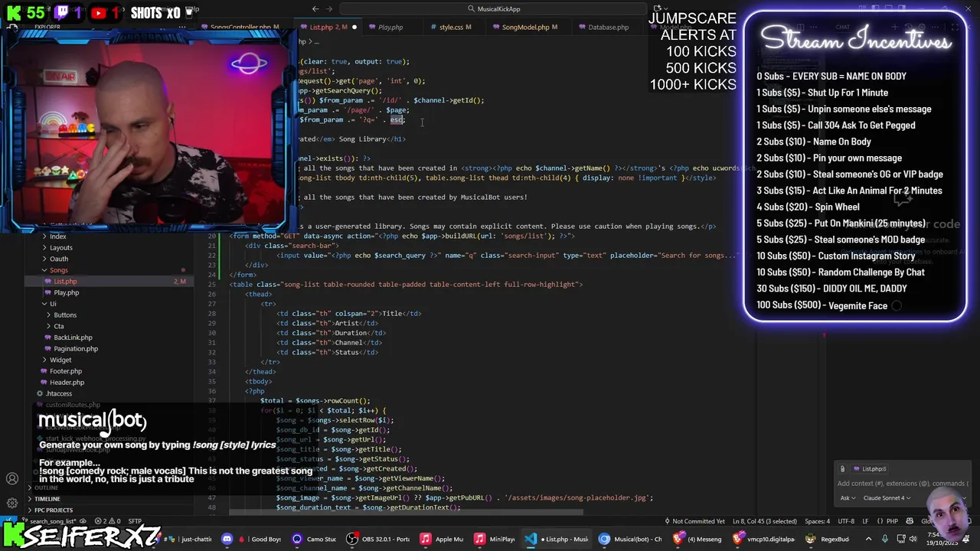Change the PHP language mode
Image resolution: width=980 pixels, height=551 pixels.
pyautogui.click(x=891, y=521)
